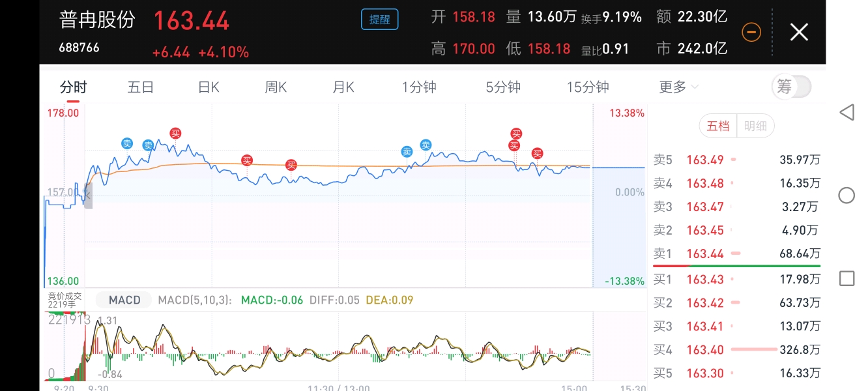The height and width of the screenshot is (391, 868).
Task: Switch to the 明细 trade detail toggle
Action: [x=755, y=126]
